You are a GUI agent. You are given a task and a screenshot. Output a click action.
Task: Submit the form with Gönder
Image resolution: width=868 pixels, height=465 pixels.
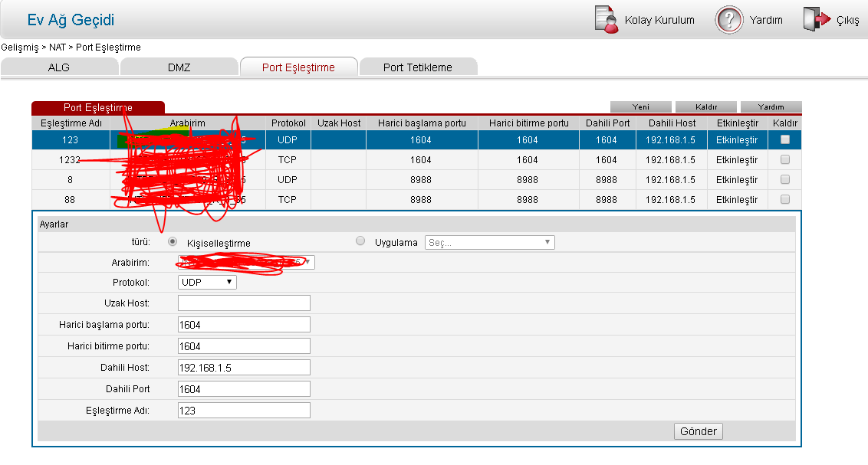point(699,431)
